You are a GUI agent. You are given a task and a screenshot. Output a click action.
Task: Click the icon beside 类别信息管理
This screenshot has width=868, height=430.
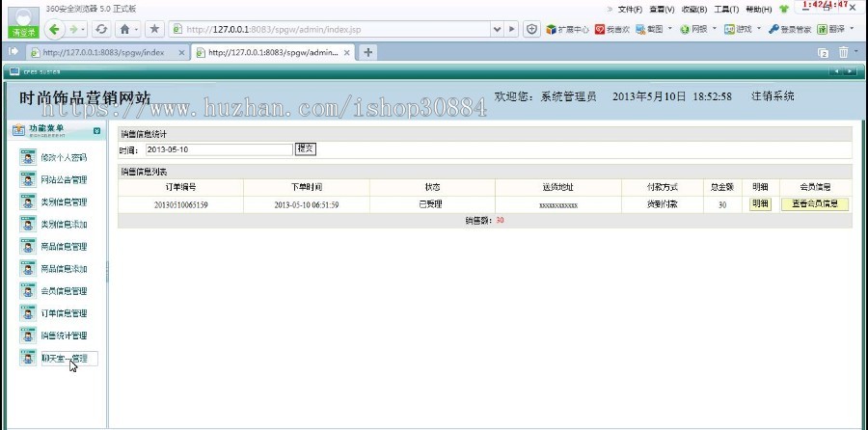tap(28, 202)
